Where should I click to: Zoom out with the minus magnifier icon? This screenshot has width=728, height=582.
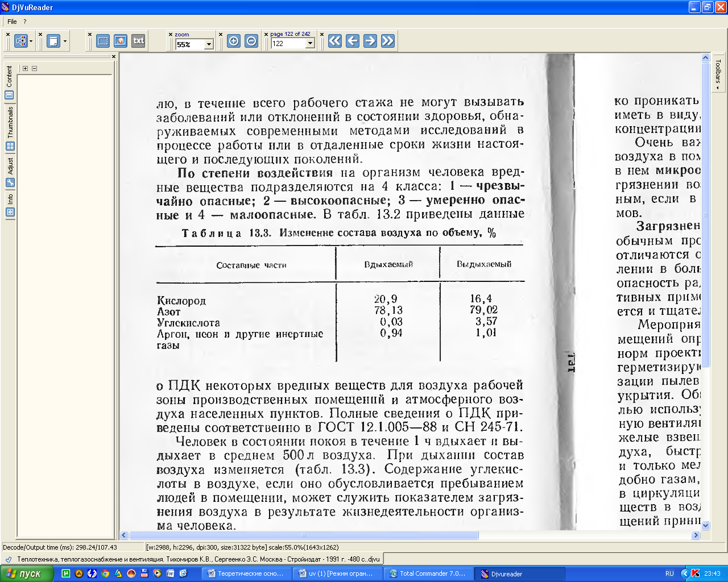tap(251, 41)
